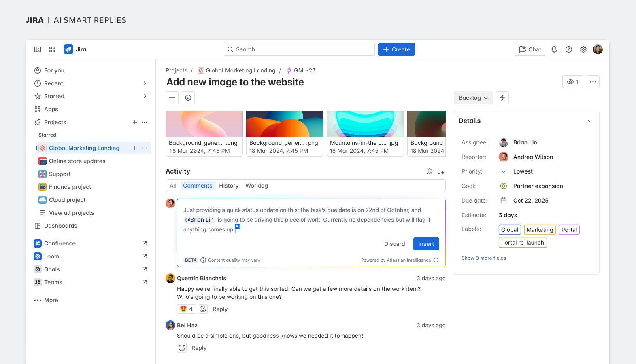Click the Jira logo
The height and width of the screenshot is (364, 636).
75,49
